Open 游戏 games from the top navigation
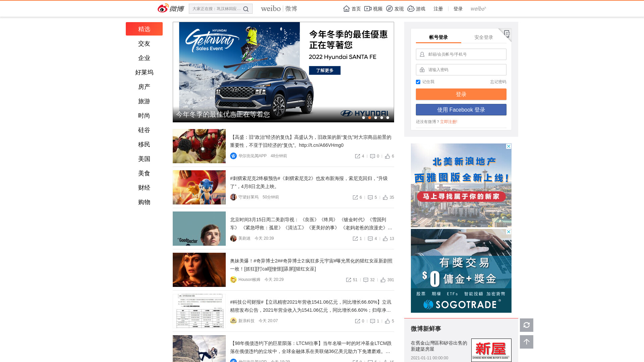 pyautogui.click(x=416, y=9)
